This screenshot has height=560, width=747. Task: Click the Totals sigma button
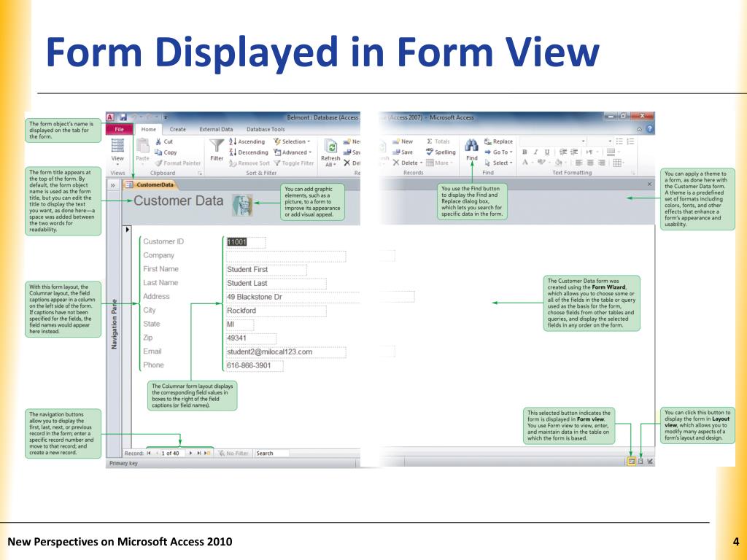coord(438,141)
